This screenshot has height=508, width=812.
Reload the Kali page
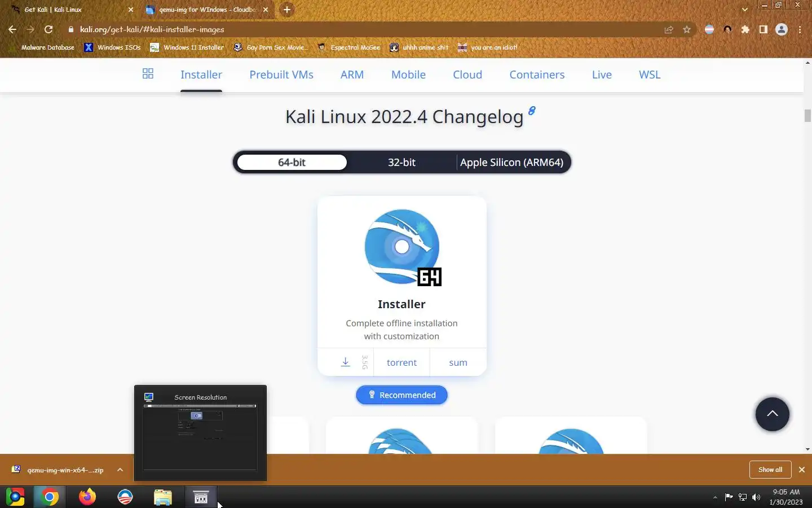tap(48, 29)
